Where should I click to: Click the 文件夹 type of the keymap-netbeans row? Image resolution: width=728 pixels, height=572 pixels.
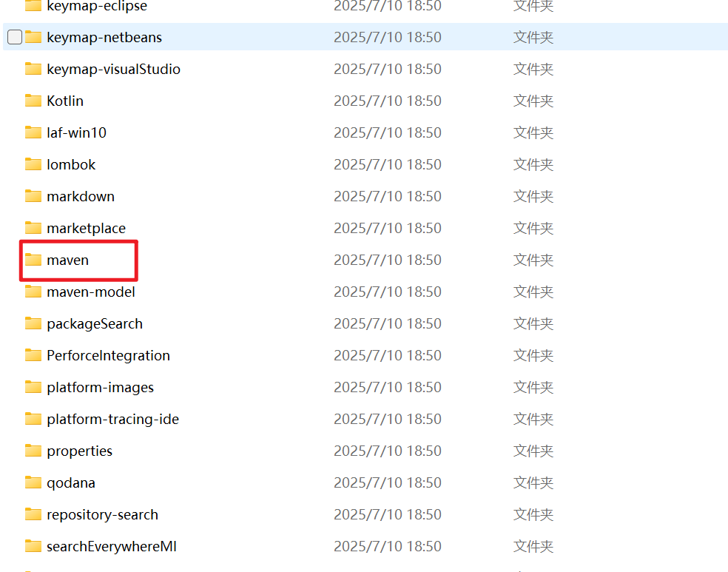coord(533,37)
